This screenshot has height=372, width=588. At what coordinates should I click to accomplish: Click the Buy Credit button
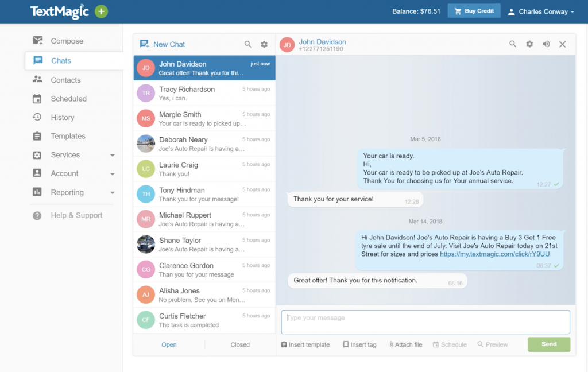[x=474, y=10]
